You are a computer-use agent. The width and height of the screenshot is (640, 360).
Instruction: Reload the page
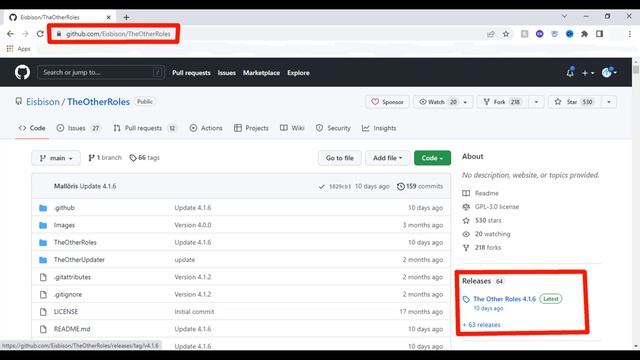[40, 34]
